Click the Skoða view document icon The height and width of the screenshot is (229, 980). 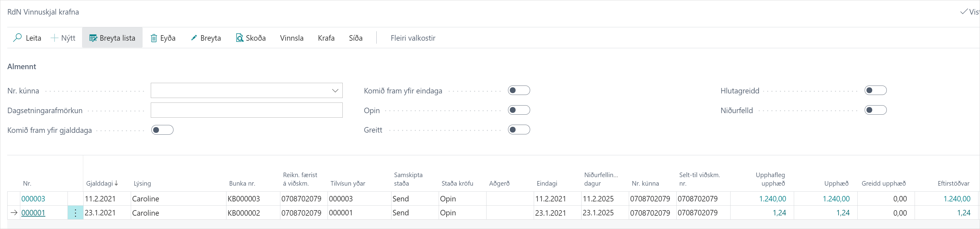(239, 38)
